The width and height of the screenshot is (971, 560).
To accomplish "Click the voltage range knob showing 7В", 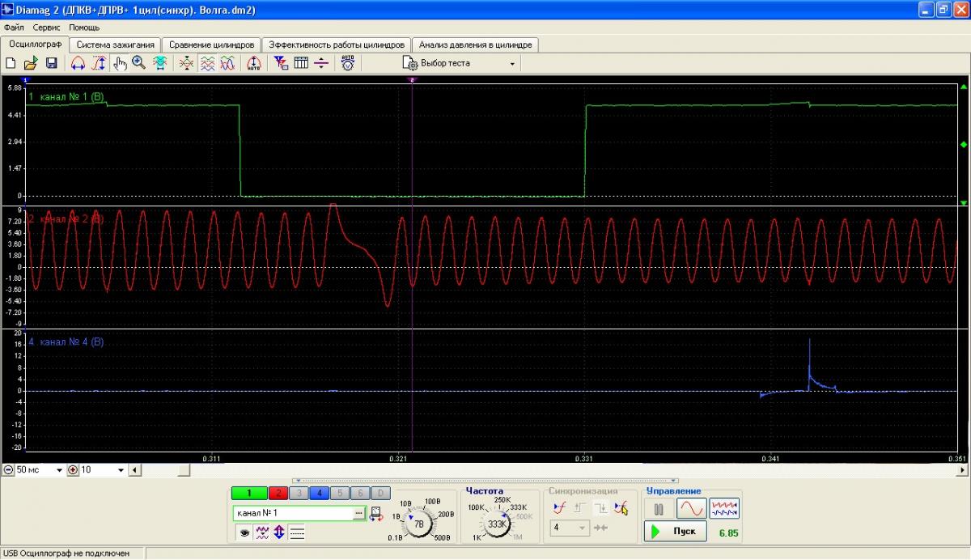I will point(419,524).
